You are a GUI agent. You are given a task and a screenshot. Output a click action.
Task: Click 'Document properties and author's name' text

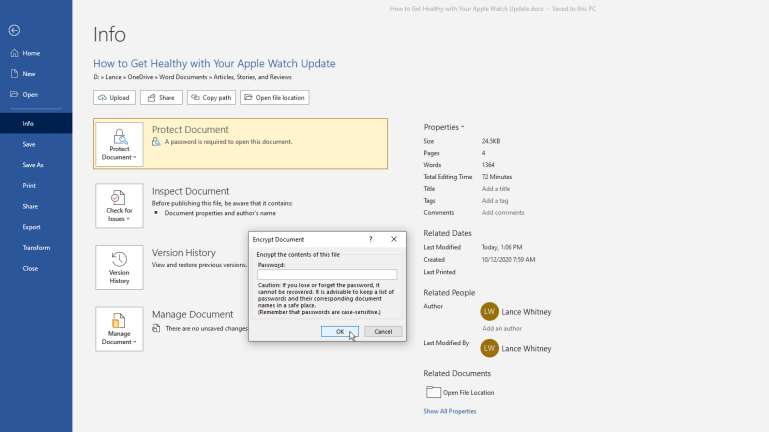(x=220, y=213)
